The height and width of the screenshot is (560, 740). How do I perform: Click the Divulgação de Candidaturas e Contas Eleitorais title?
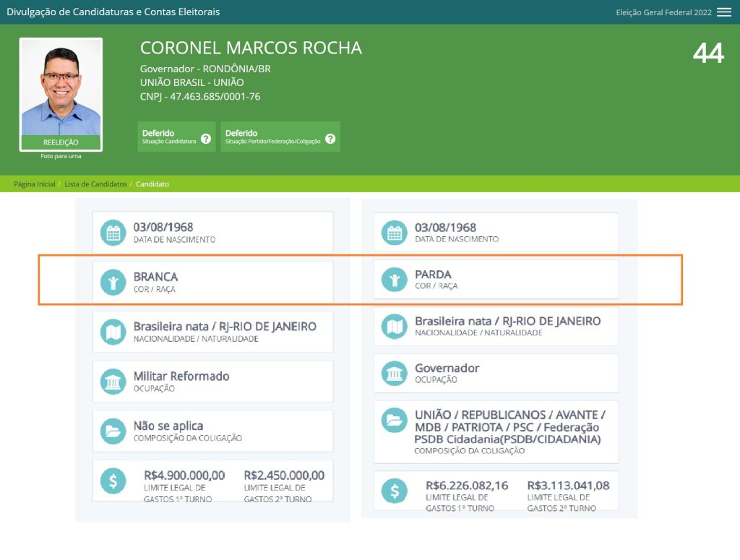click(113, 12)
